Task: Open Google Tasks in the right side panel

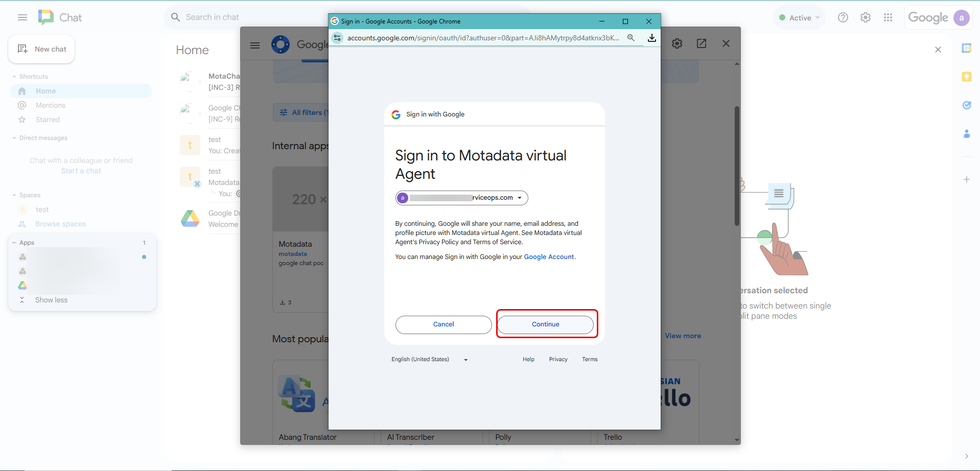Action: pos(967,105)
